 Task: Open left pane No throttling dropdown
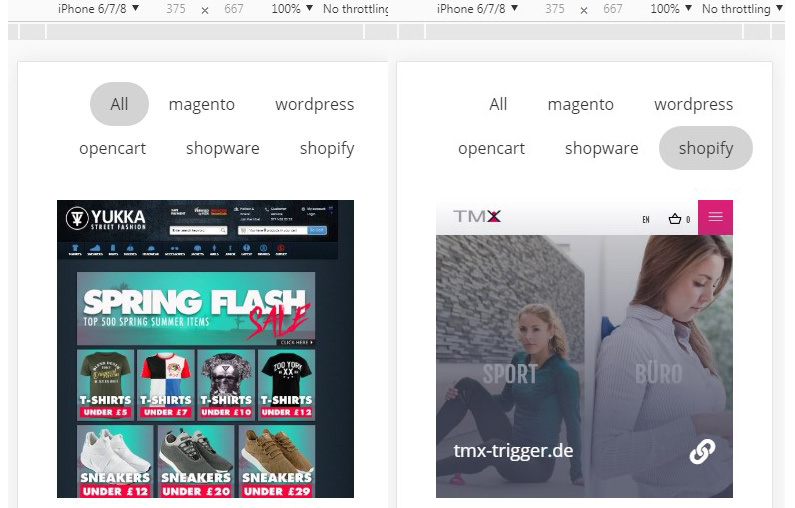(x=356, y=9)
